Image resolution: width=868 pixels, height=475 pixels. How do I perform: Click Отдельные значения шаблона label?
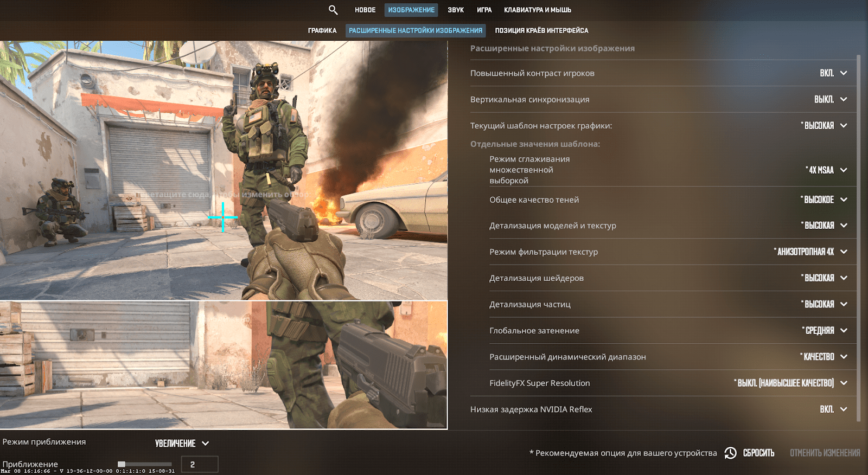point(535,144)
